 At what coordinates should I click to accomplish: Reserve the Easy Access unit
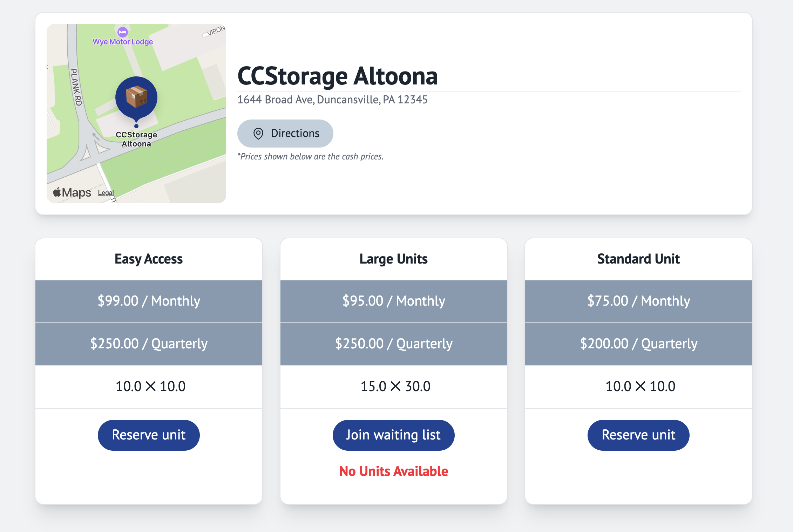[x=148, y=435]
